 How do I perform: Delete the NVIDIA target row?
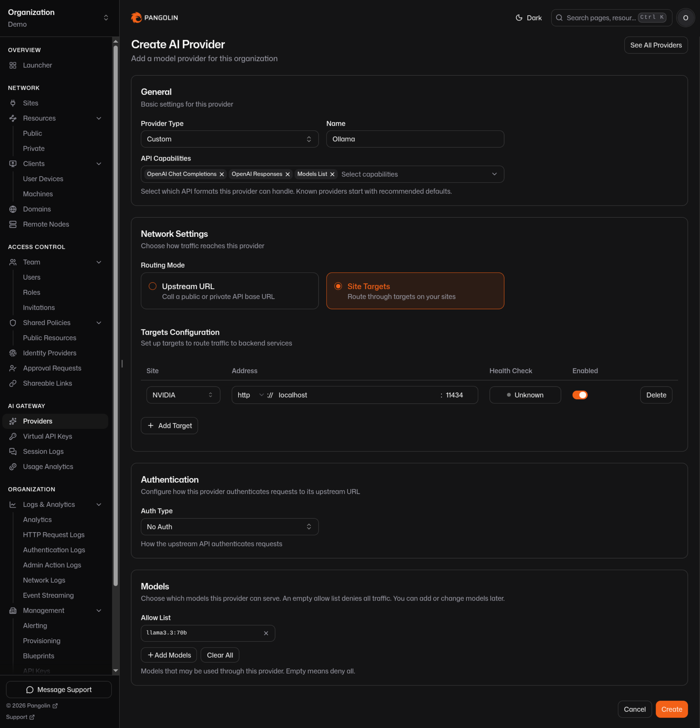pos(656,395)
